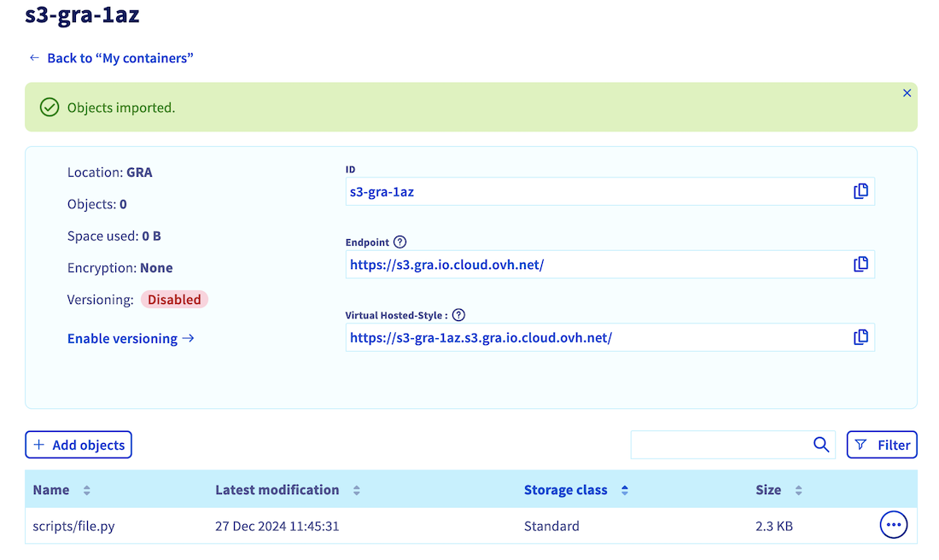Copy the Virtual Hosted-Style URL
This screenshot has width=939, height=560.
click(x=860, y=337)
